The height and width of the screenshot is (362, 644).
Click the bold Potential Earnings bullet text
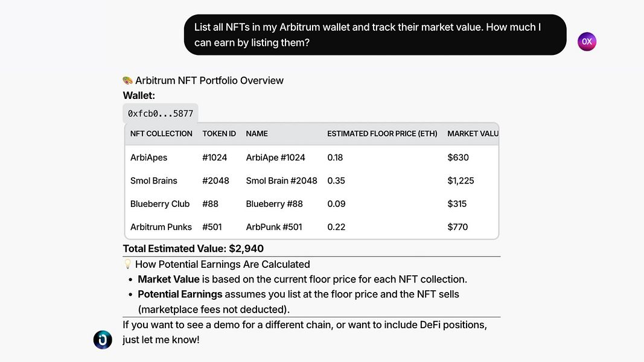click(x=180, y=294)
